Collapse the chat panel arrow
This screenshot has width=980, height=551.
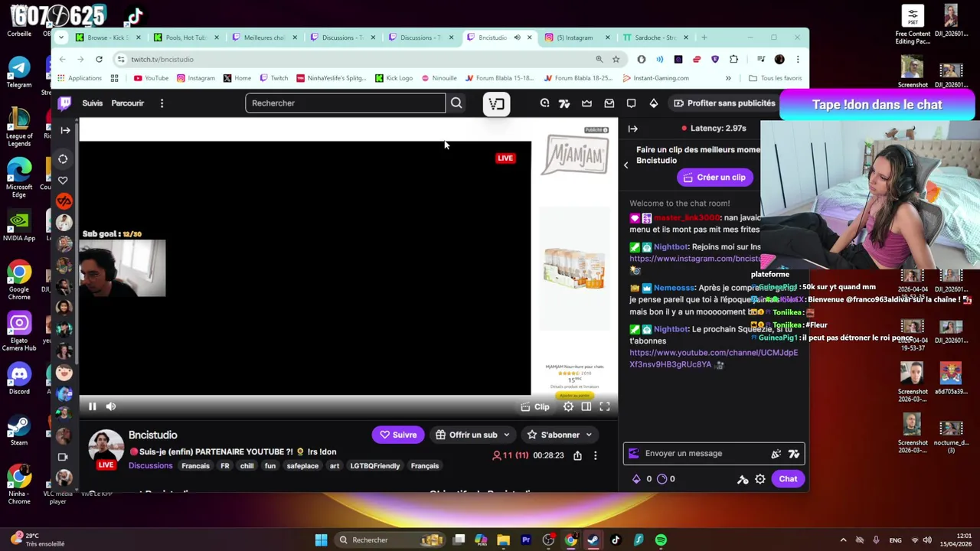click(632, 129)
